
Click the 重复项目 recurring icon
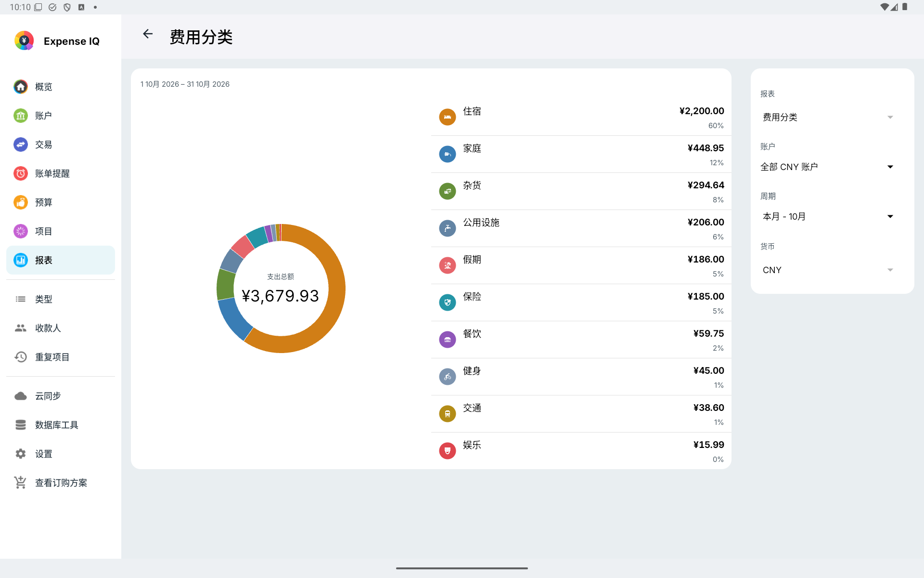21,357
